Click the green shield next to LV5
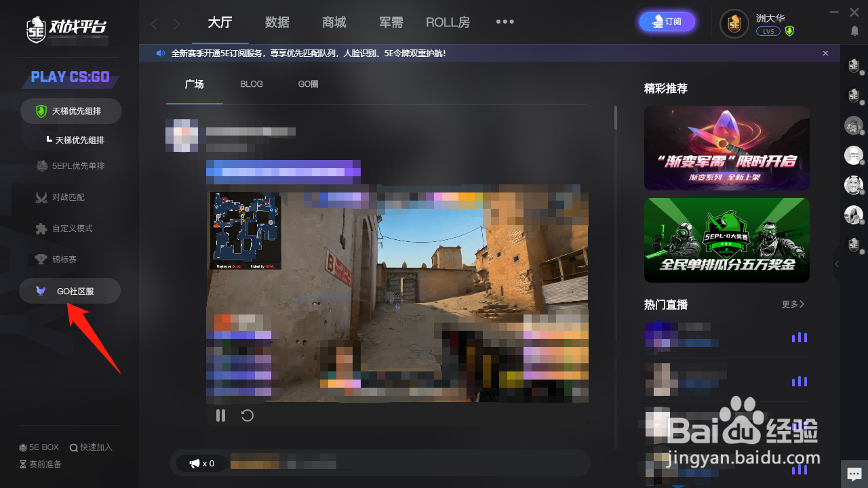Image resolution: width=868 pixels, height=488 pixels. [x=789, y=31]
